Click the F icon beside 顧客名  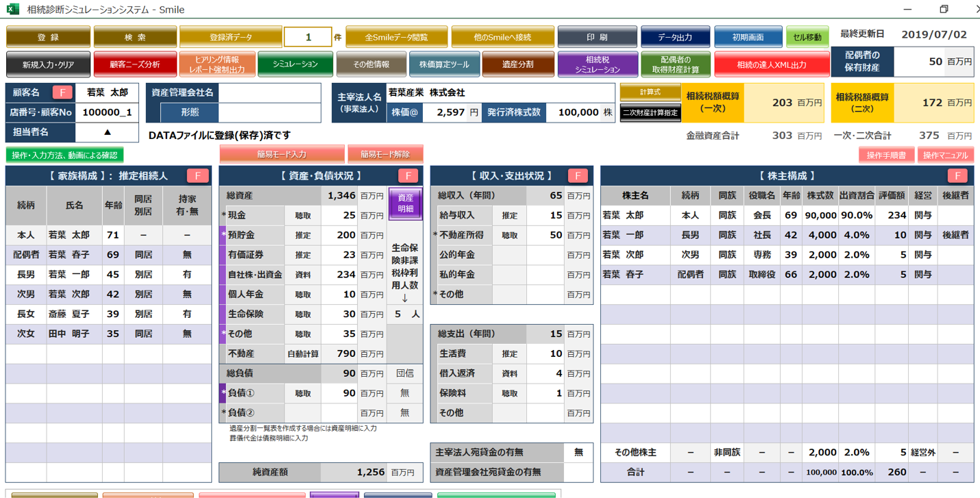pos(62,92)
